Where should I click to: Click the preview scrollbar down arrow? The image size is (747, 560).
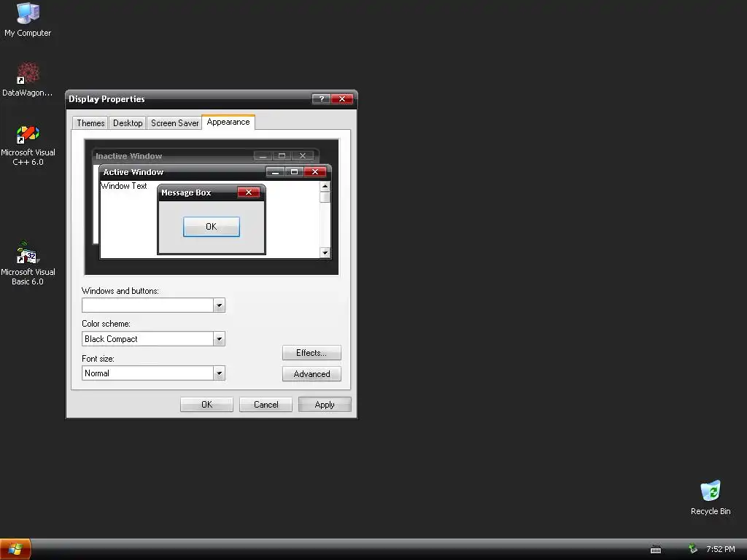325,252
